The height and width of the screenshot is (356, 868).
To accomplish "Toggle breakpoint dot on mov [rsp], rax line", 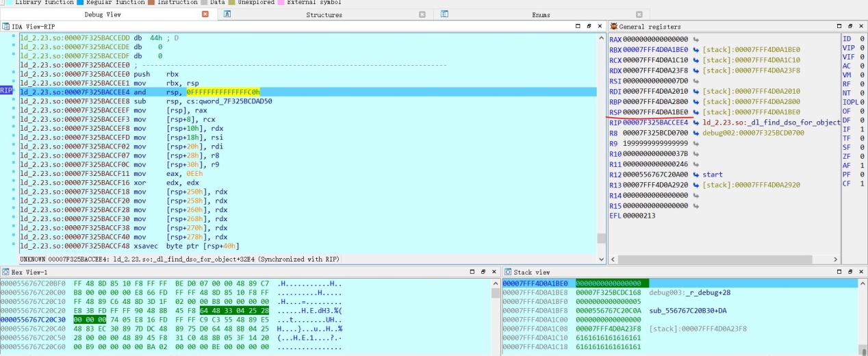I will (14, 109).
